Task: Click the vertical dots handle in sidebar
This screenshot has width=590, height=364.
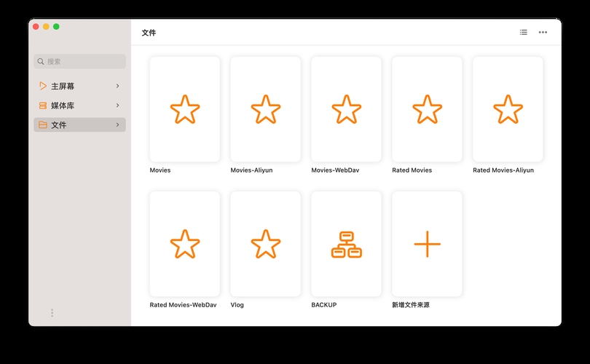Action: point(52,313)
